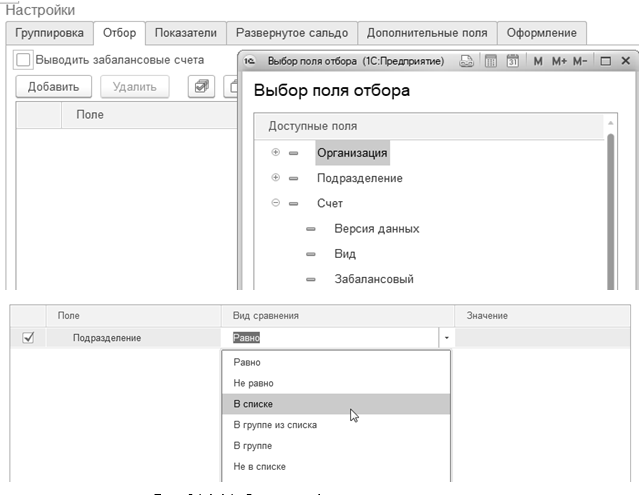Select the Подразделение field in available fields

pyautogui.click(x=360, y=178)
